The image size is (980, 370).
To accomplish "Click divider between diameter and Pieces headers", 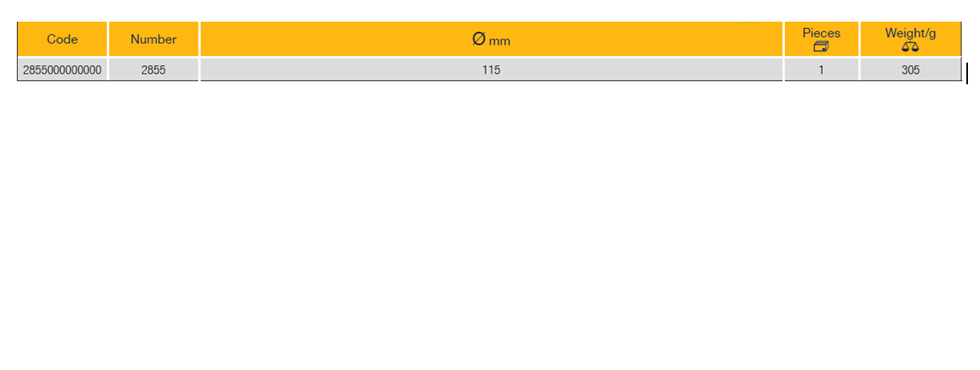I will [783, 39].
